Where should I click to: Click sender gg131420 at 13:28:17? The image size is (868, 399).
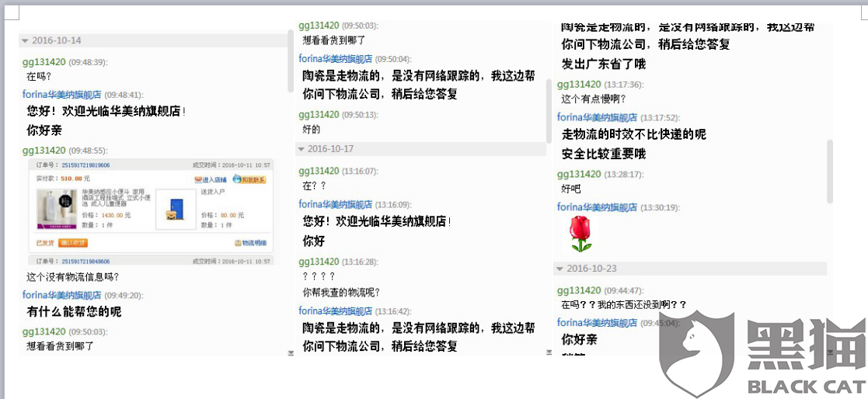(x=579, y=174)
